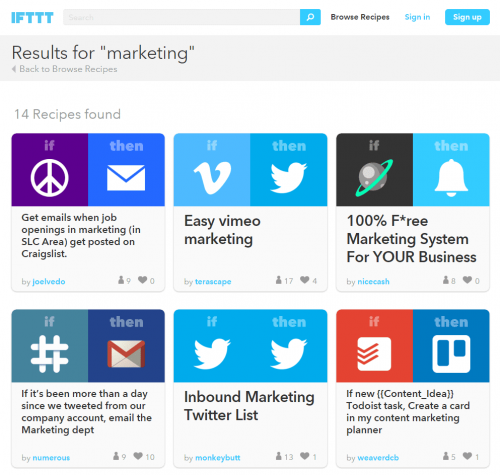Click the hashtag Numerous icon
The width and height of the screenshot is (500, 475).
coord(49,354)
